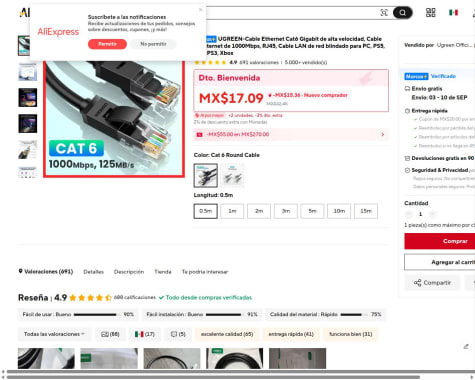
Task: Choose the second cable color variant swatch
Action: coord(232,175)
